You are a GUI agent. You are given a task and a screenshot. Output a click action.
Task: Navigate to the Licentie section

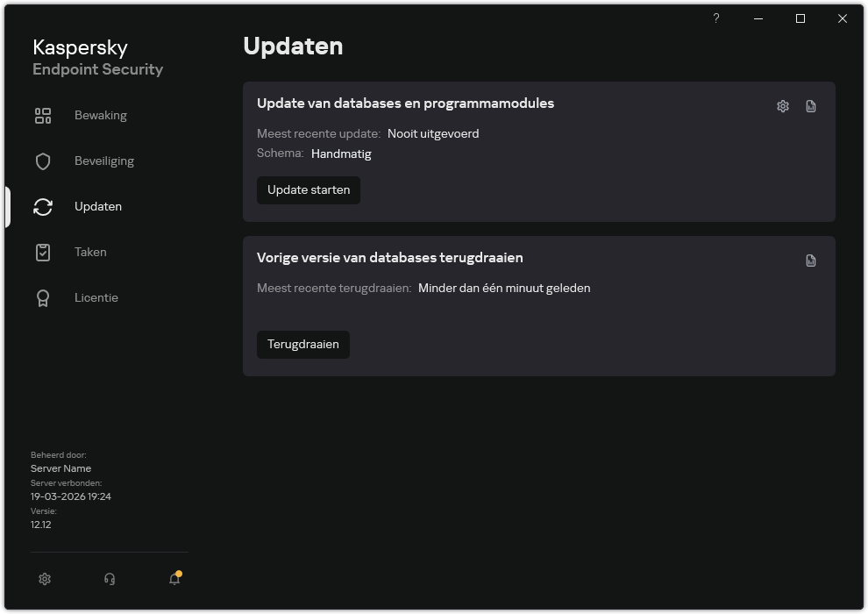pyautogui.click(x=96, y=297)
